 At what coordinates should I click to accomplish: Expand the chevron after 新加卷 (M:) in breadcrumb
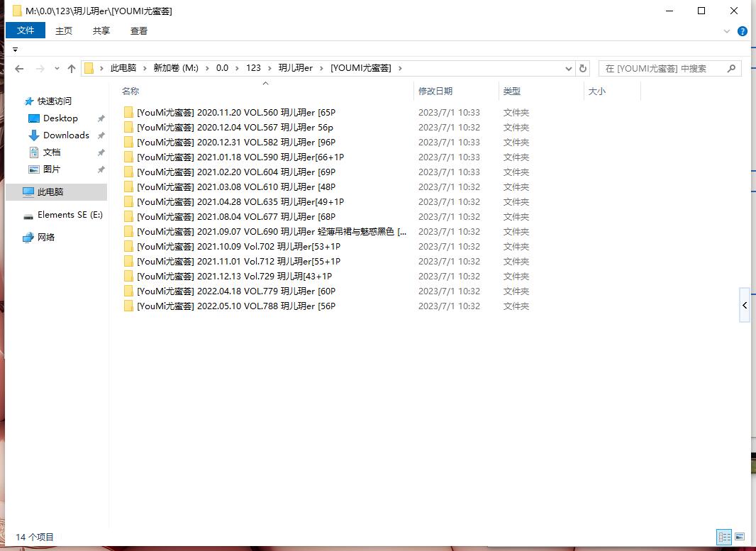click(x=207, y=69)
